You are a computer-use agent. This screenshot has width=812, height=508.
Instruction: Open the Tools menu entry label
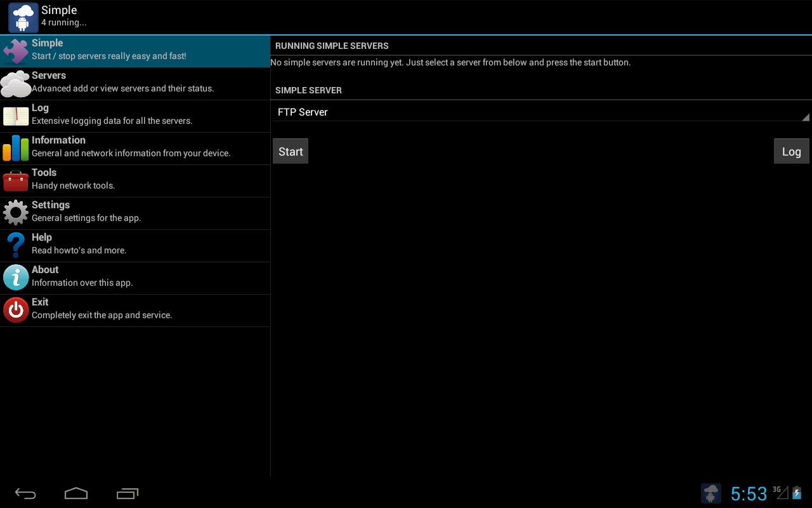point(44,173)
